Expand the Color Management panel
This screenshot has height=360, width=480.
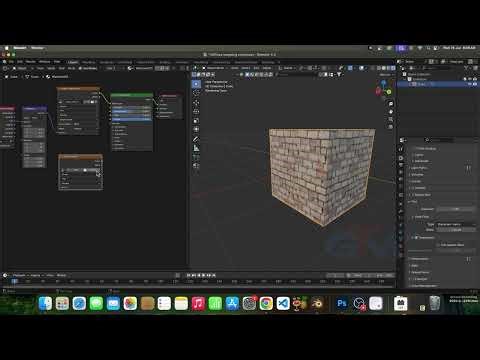(423, 286)
